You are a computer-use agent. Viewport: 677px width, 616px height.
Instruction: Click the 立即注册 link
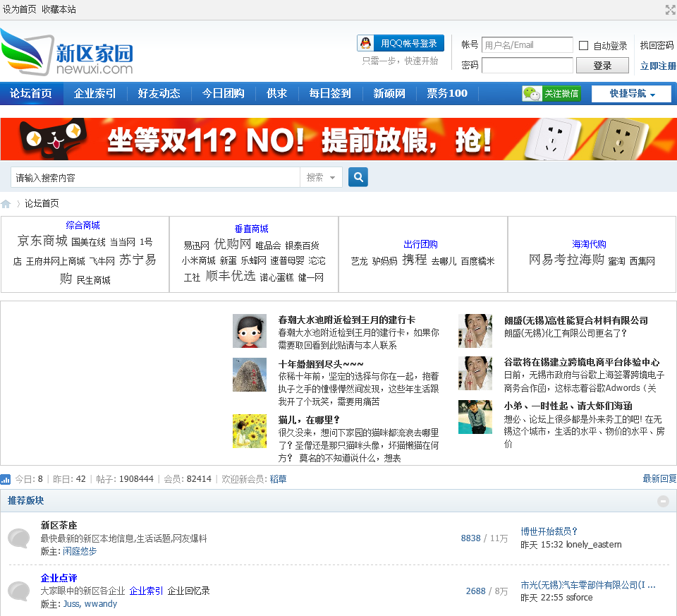658,66
